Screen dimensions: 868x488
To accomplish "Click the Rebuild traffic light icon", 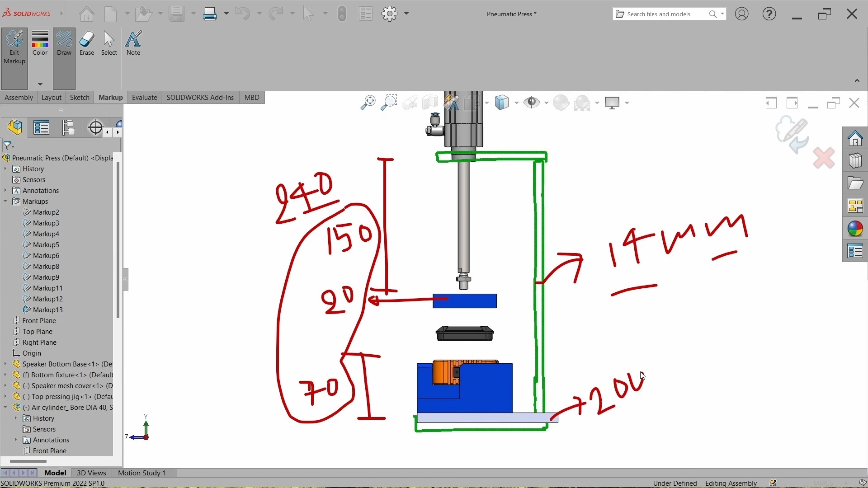I will [342, 14].
